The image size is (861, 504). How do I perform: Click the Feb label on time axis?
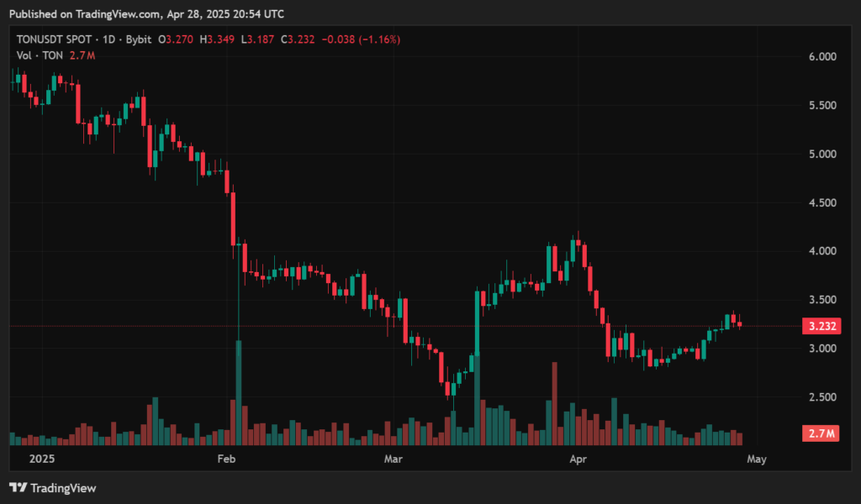226,459
